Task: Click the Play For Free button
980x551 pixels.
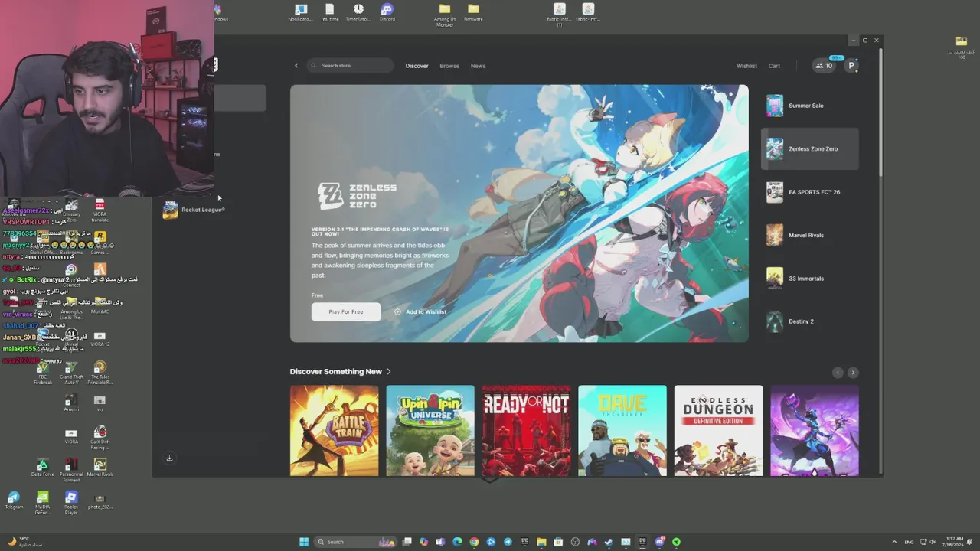Action: click(x=346, y=311)
